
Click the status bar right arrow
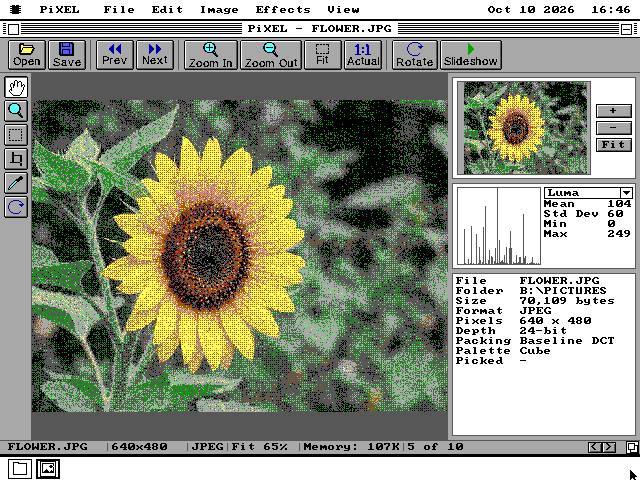click(609, 447)
